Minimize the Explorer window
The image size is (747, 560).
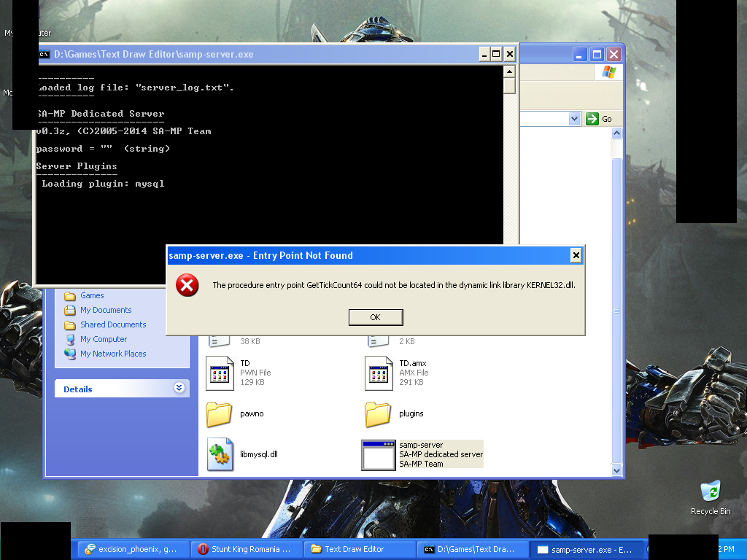click(579, 55)
